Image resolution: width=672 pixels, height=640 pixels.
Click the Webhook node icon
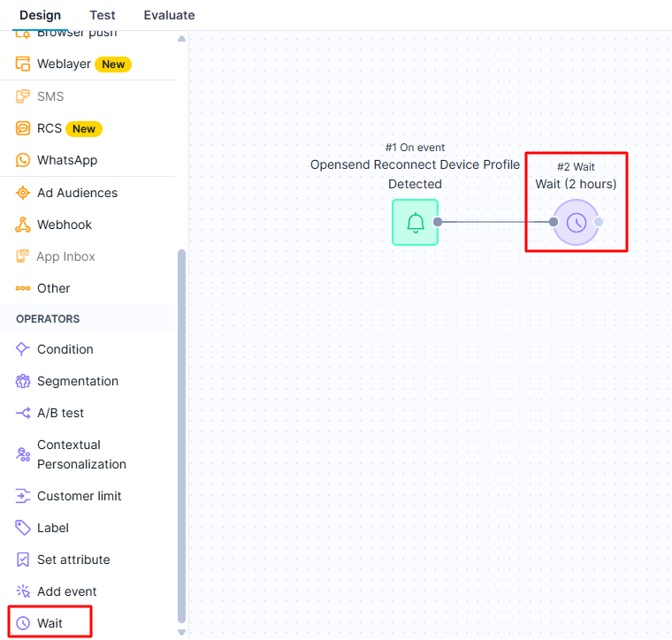click(23, 225)
